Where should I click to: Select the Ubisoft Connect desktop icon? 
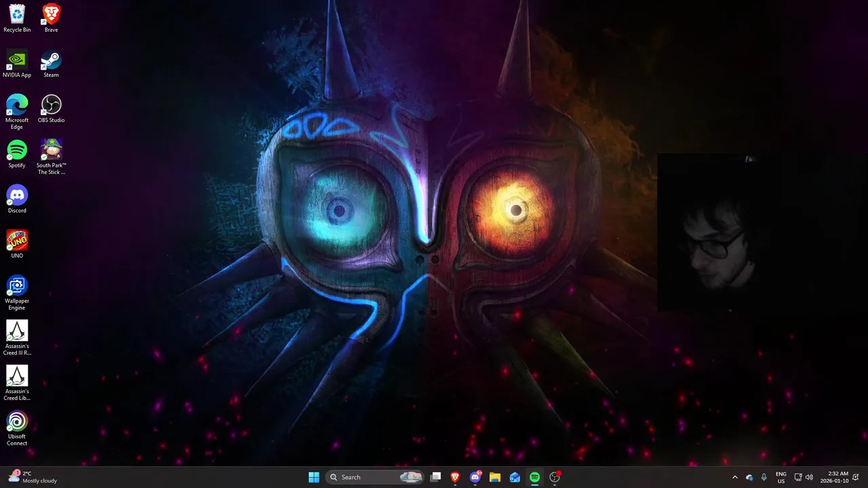point(17,428)
